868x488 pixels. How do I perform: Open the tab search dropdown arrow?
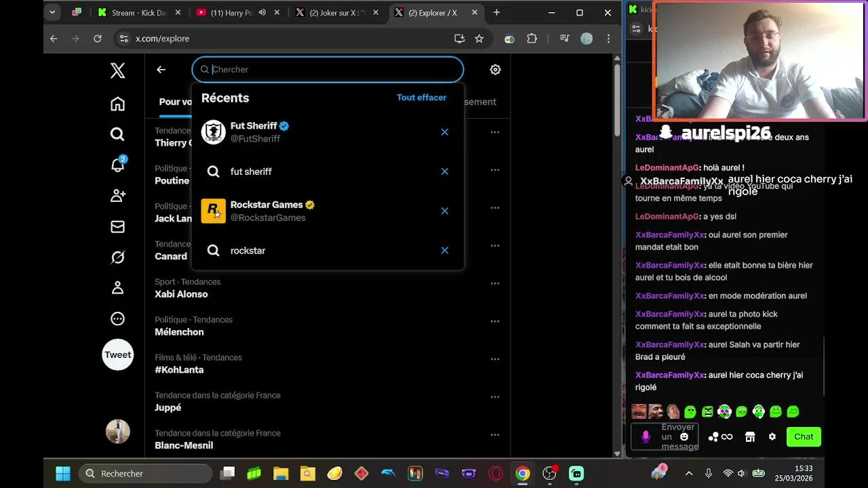tap(52, 12)
